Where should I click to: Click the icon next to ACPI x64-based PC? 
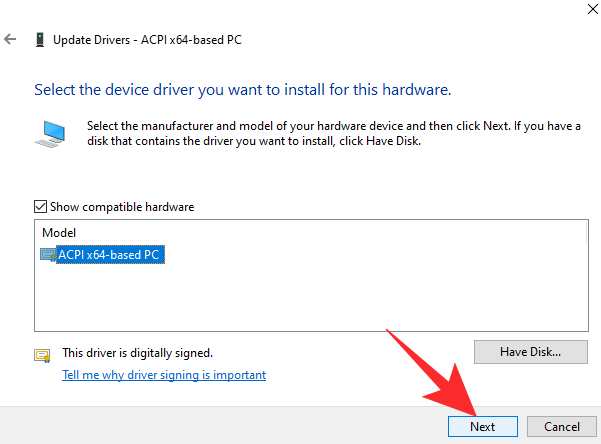[x=48, y=255]
